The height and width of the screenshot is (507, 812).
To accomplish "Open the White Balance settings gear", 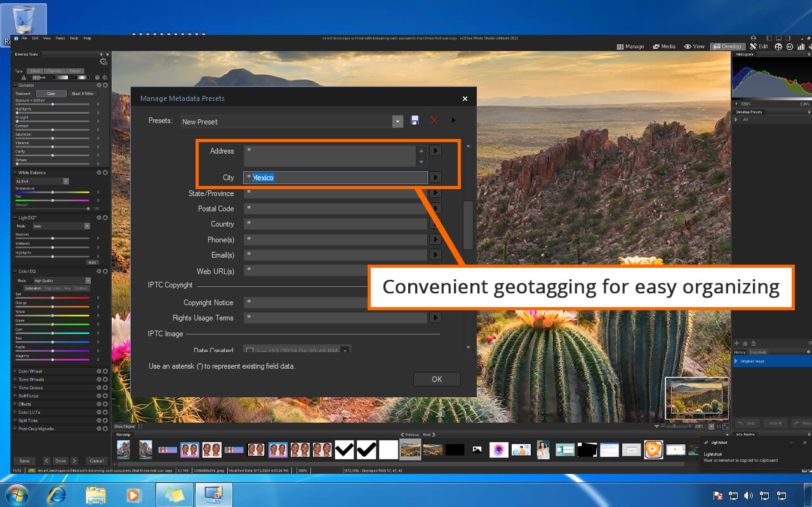I will tap(98, 173).
